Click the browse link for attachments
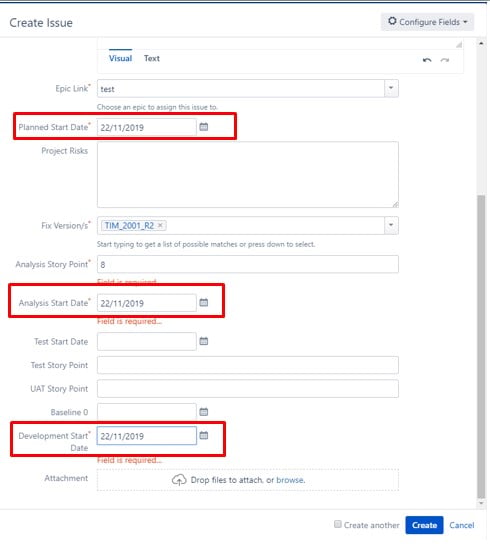Screen dimensions: 490x544 pyautogui.click(x=290, y=480)
